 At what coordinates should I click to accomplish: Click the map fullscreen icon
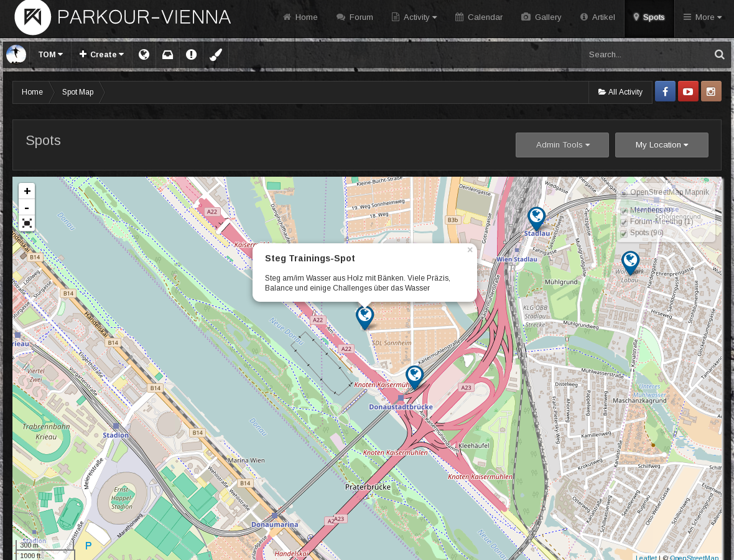[x=27, y=223]
